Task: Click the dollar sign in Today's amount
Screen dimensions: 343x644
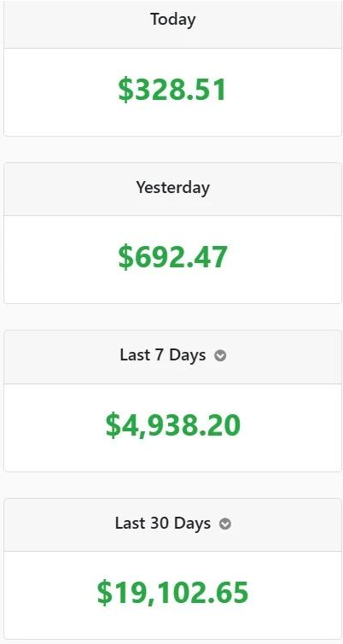Action: [125, 90]
